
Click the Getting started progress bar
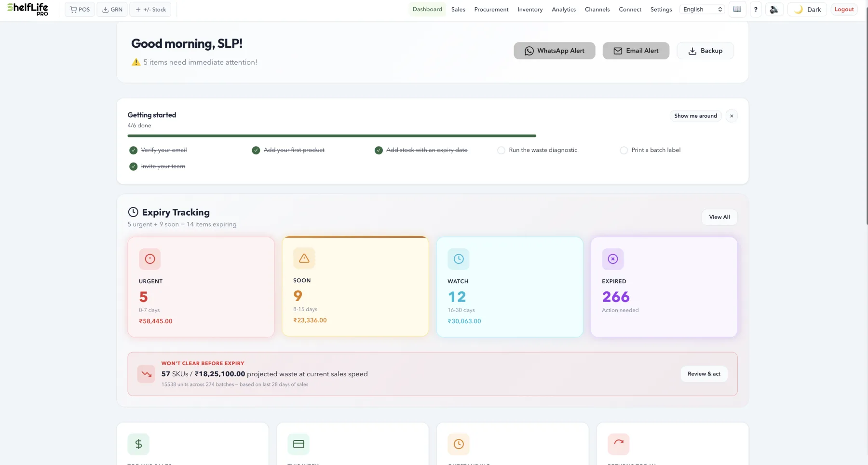click(332, 136)
